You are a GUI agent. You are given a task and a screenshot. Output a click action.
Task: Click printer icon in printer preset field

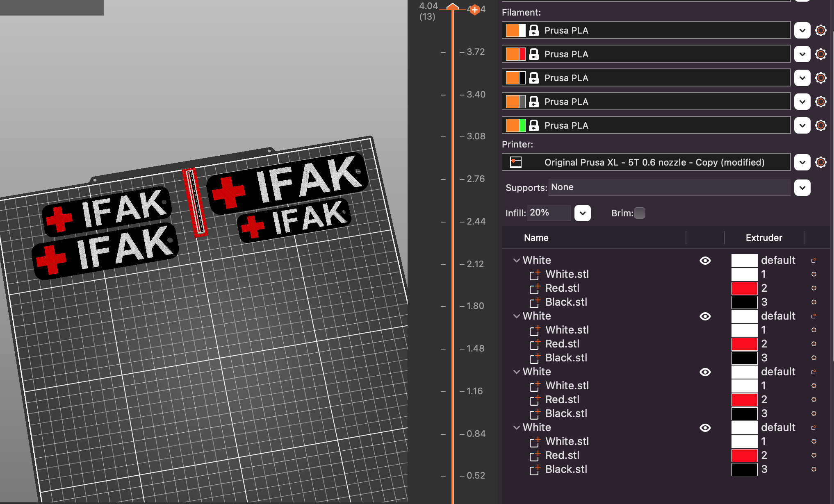515,162
